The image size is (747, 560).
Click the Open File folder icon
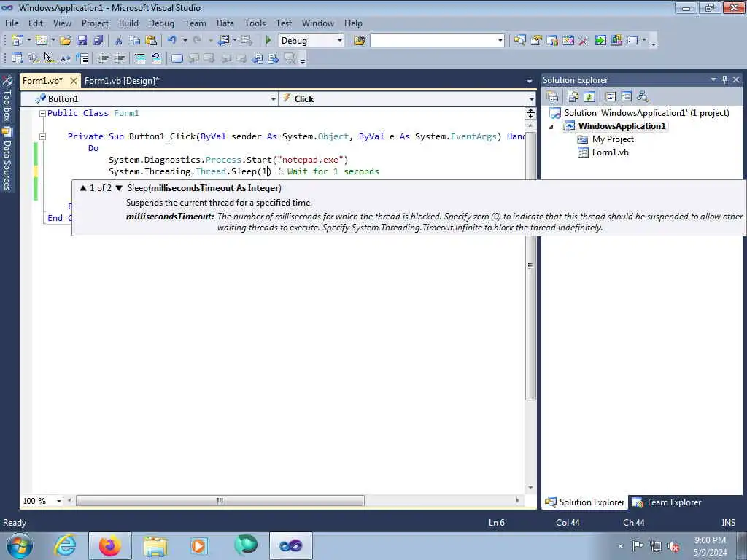(x=65, y=41)
